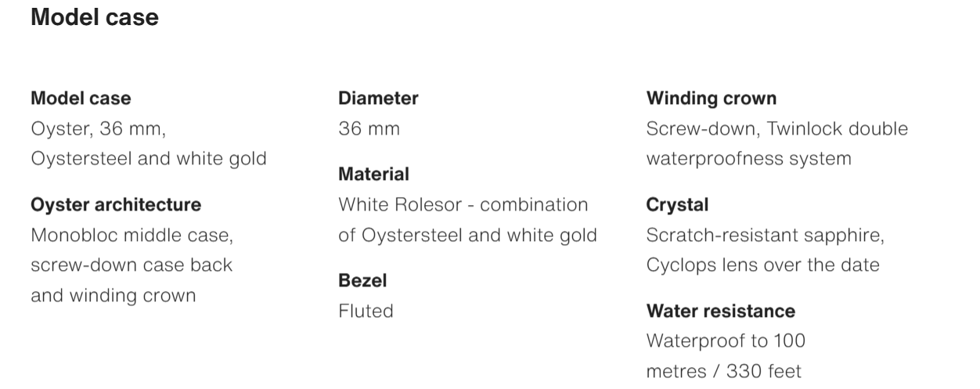The image size is (980, 389).
Task: Select the bold "Winding crown" label
Action: (x=712, y=99)
